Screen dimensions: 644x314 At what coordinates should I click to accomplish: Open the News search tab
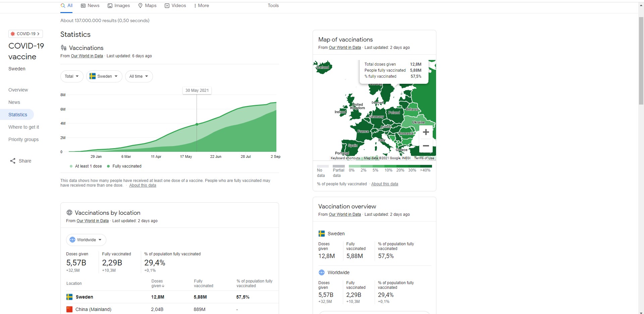(90, 6)
